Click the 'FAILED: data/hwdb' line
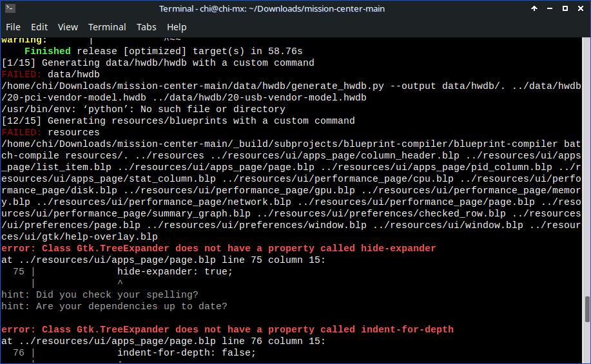 click(x=50, y=75)
